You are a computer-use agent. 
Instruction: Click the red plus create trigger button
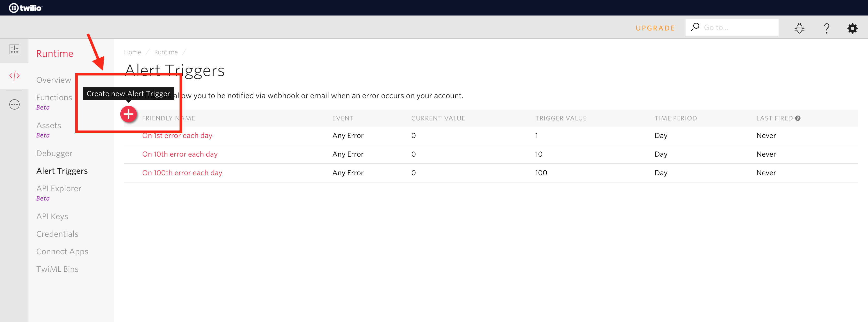tap(128, 114)
